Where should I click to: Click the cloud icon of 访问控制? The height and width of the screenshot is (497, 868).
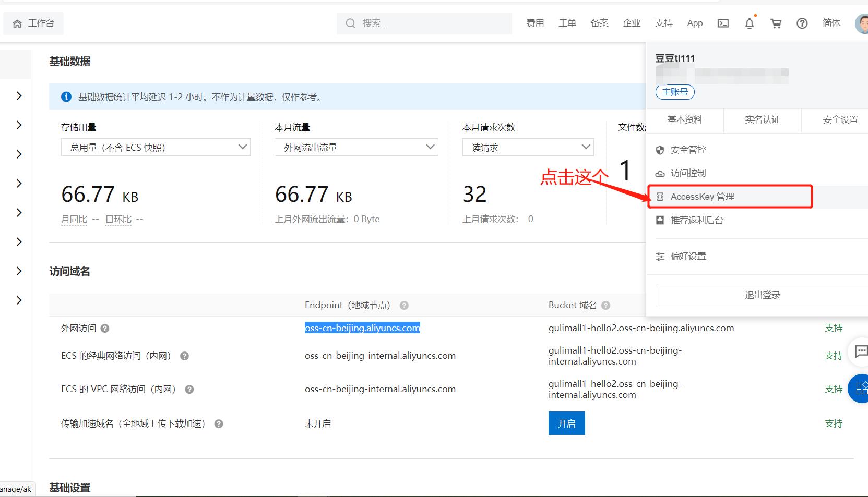(x=660, y=173)
